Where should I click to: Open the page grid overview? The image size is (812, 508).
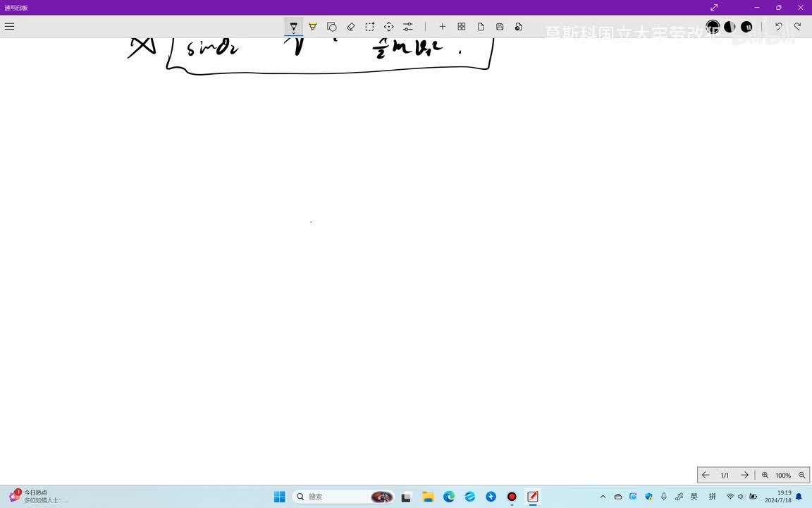click(462, 26)
